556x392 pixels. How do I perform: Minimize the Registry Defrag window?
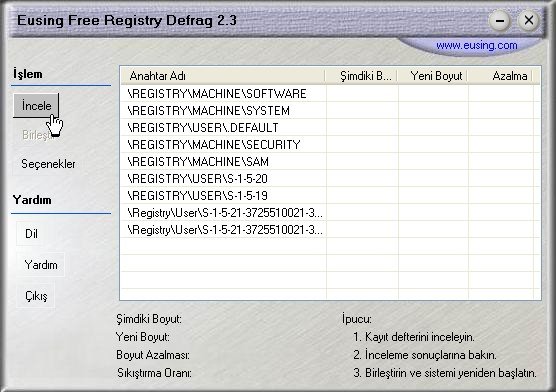click(x=500, y=21)
